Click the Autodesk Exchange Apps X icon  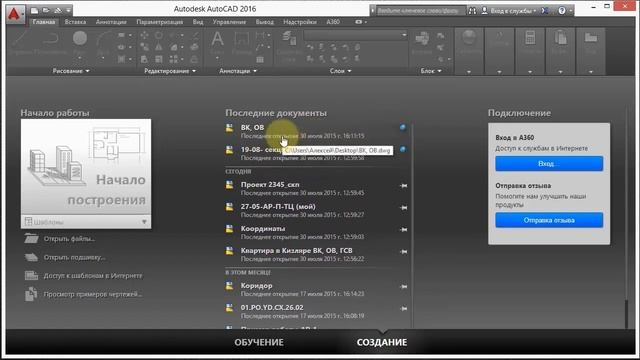coord(545,11)
